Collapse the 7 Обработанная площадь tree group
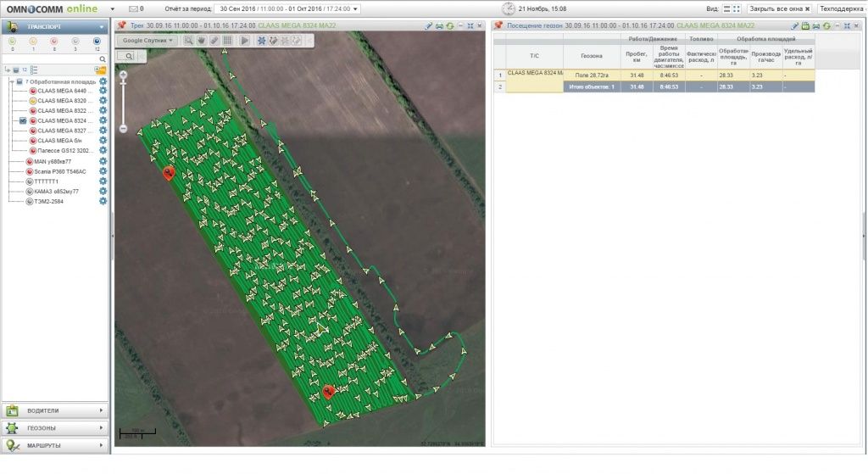The height and width of the screenshot is (474, 868). pyautogui.click(x=11, y=81)
